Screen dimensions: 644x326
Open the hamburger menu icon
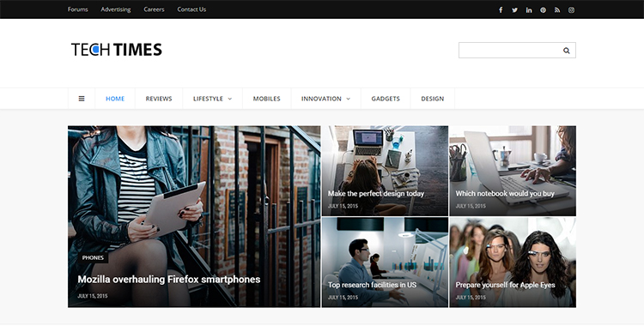click(x=82, y=99)
